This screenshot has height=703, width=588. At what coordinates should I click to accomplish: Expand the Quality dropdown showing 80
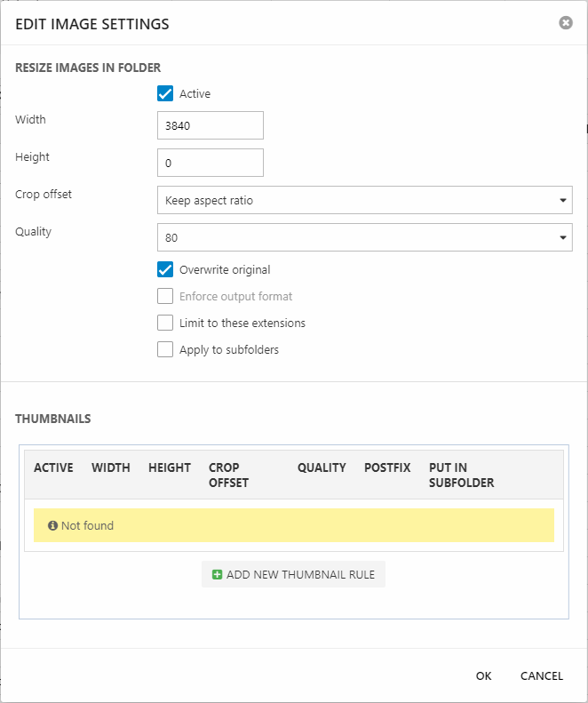(x=364, y=237)
